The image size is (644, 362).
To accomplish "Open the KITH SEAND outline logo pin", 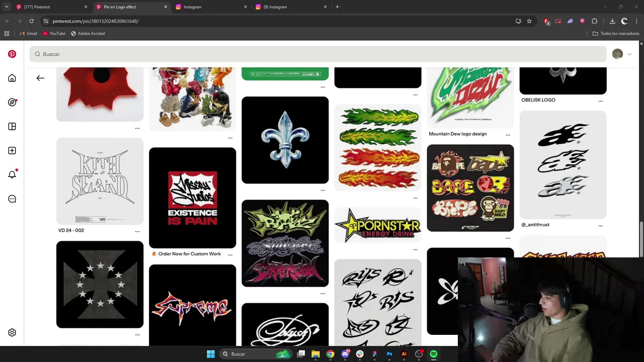I will [x=100, y=181].
